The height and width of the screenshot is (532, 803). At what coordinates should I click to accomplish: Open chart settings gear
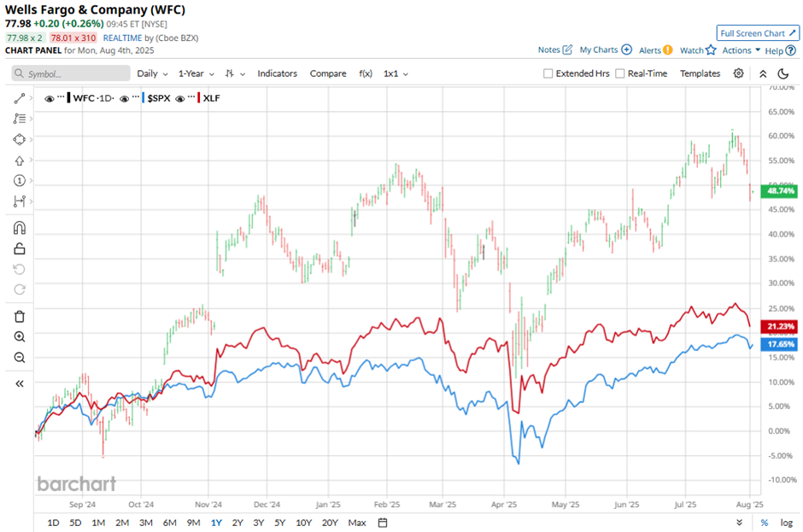738,73
